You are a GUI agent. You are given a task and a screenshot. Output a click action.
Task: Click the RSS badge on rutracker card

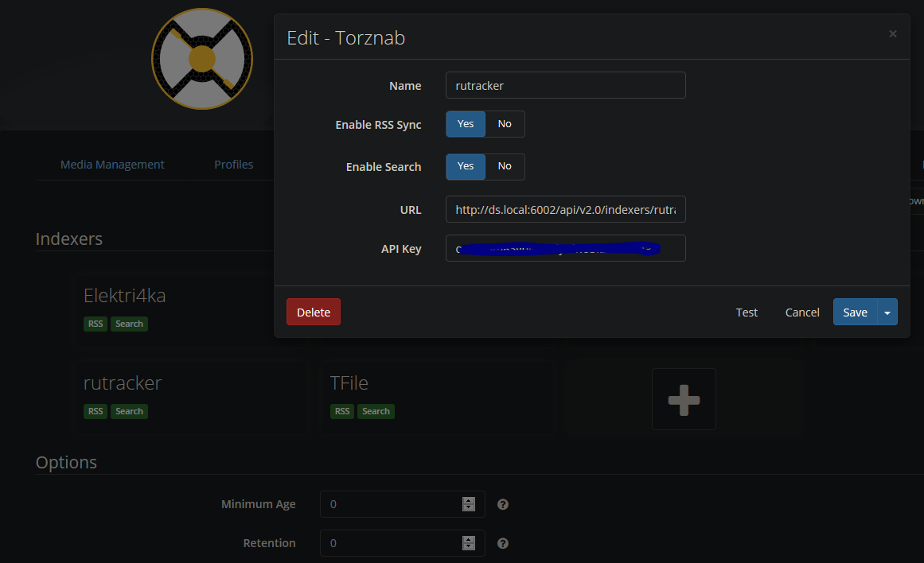click(x=96, y=411)
